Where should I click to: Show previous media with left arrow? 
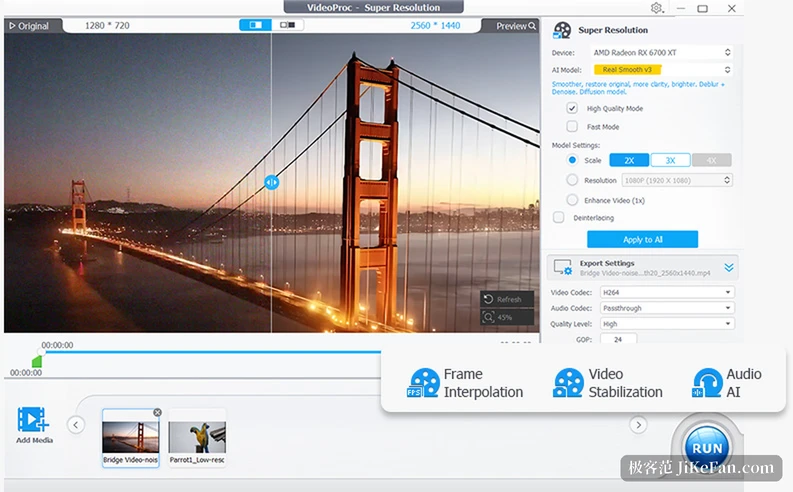click(x=76, y=425)
